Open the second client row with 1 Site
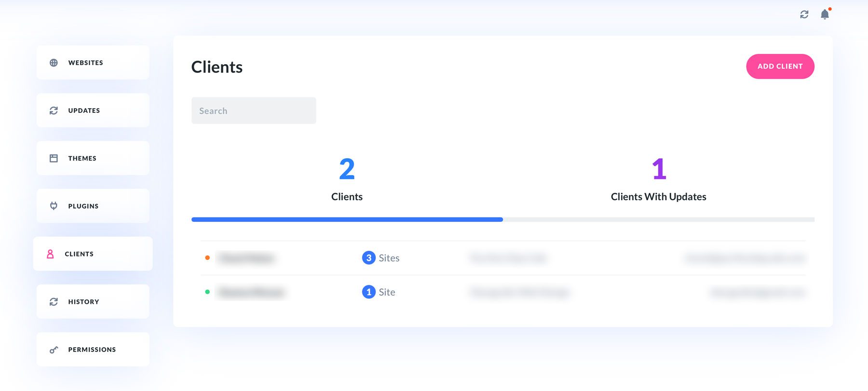 click(503, 292)
